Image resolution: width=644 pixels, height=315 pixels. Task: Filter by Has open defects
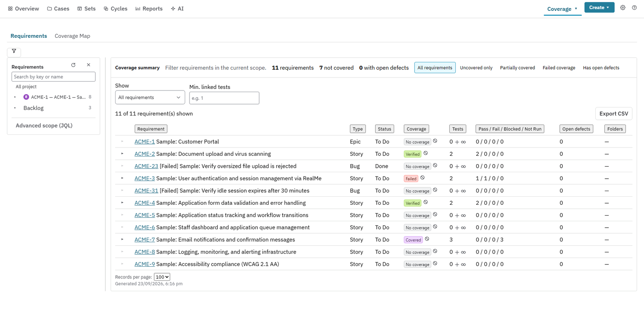[x=601, y=68]
